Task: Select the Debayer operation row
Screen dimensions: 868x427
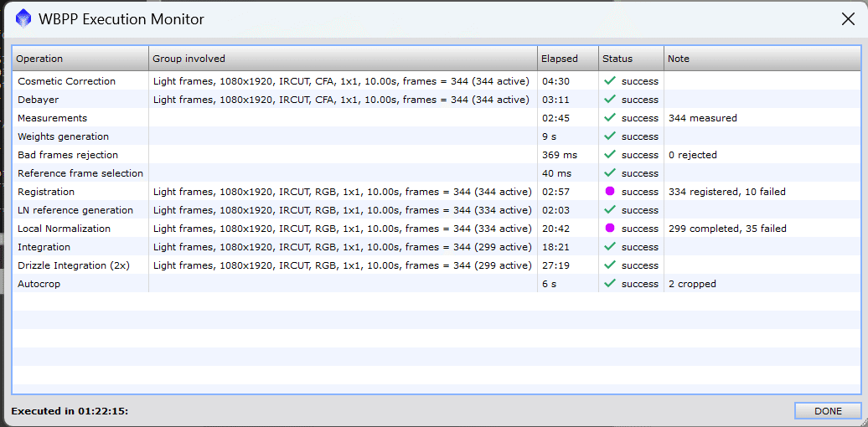Action: (437, 100)
